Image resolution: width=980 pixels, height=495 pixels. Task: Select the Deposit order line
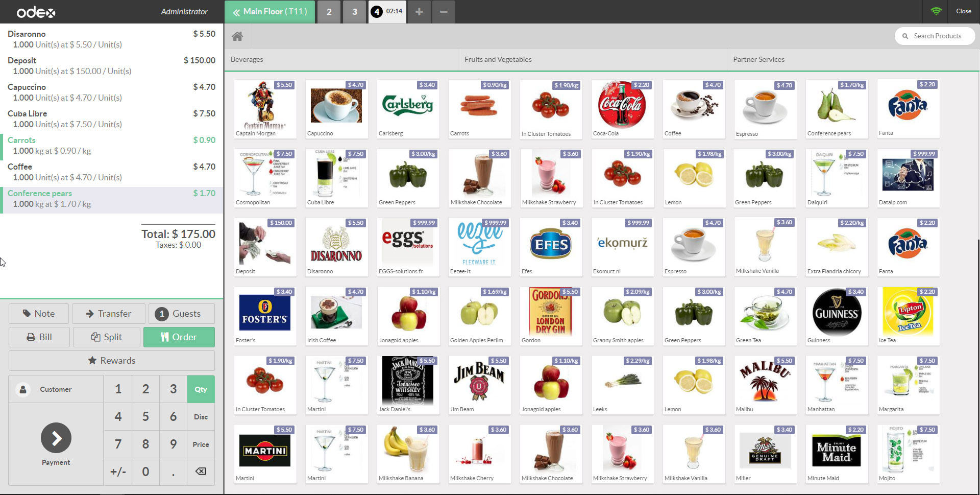(111, 65)
